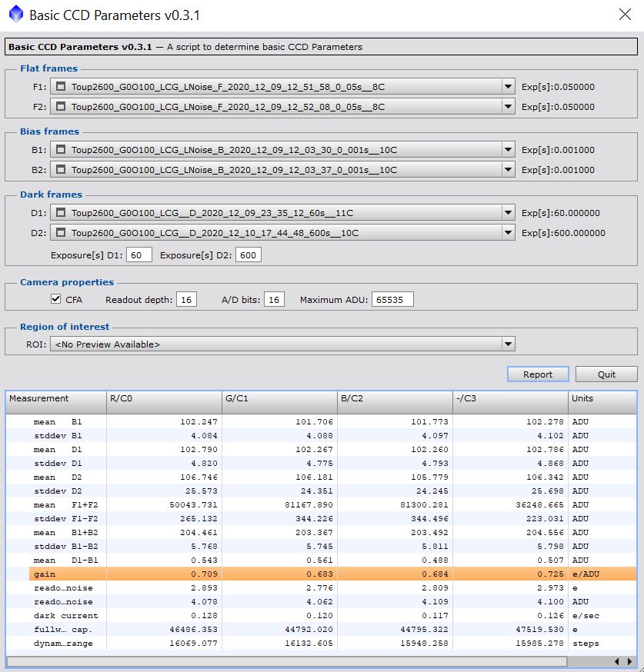Click the Quit button
The image size is (644, 672).
pos(606,374)
